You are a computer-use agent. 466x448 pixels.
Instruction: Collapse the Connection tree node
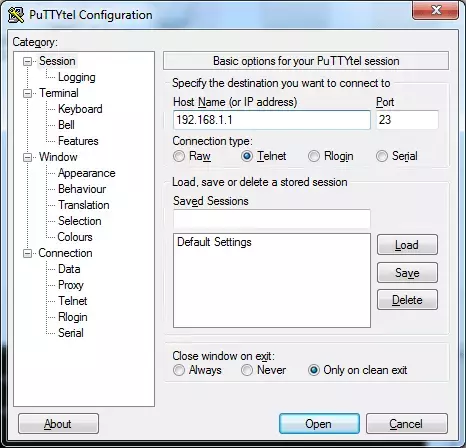(x=27, y=253)
